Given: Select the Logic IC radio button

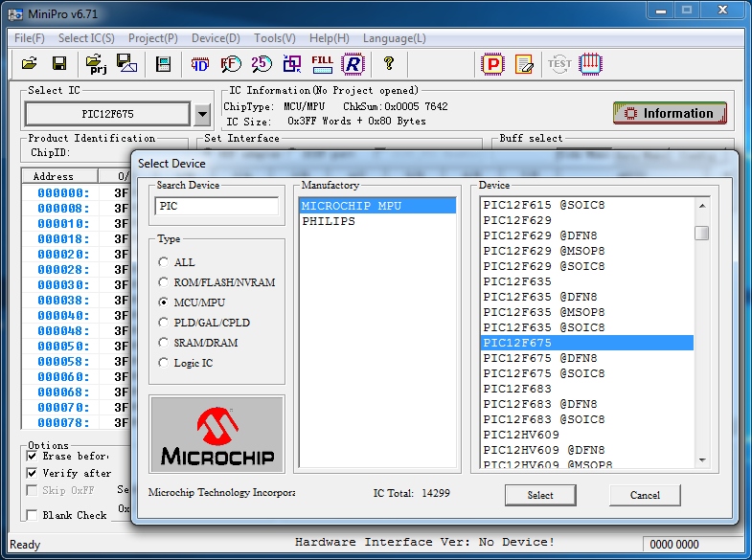Looking at the screenshot, I should pos(164,363).
